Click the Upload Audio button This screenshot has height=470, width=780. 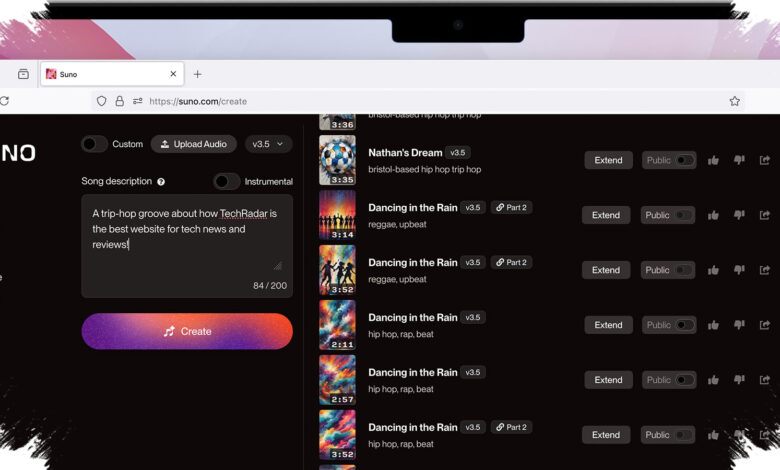[x=194, y=144]
